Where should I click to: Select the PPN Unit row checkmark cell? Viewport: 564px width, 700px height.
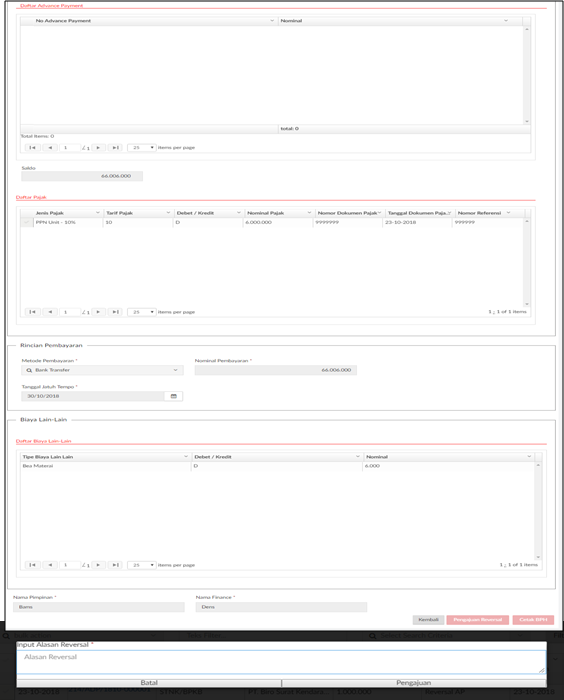[x=26, y=222]
